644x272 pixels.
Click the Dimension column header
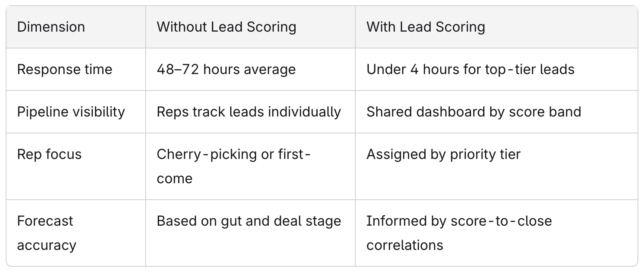tap(51, 27)
